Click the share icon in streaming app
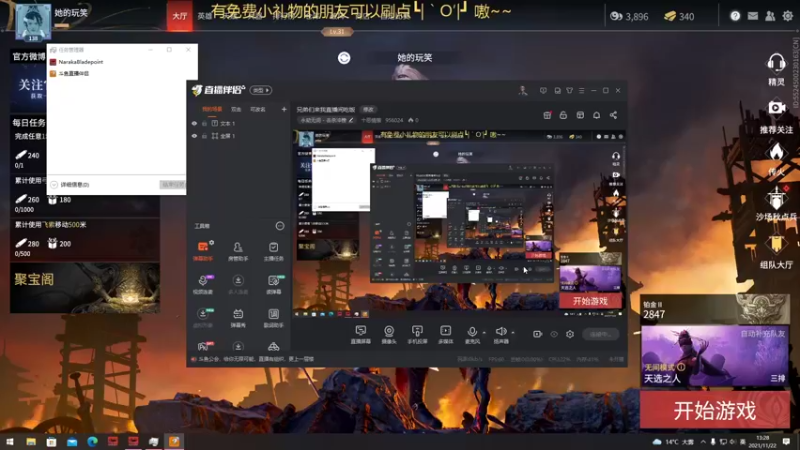Screen dimensions: 800x450 pyautogui.click(x=613, y=115)
